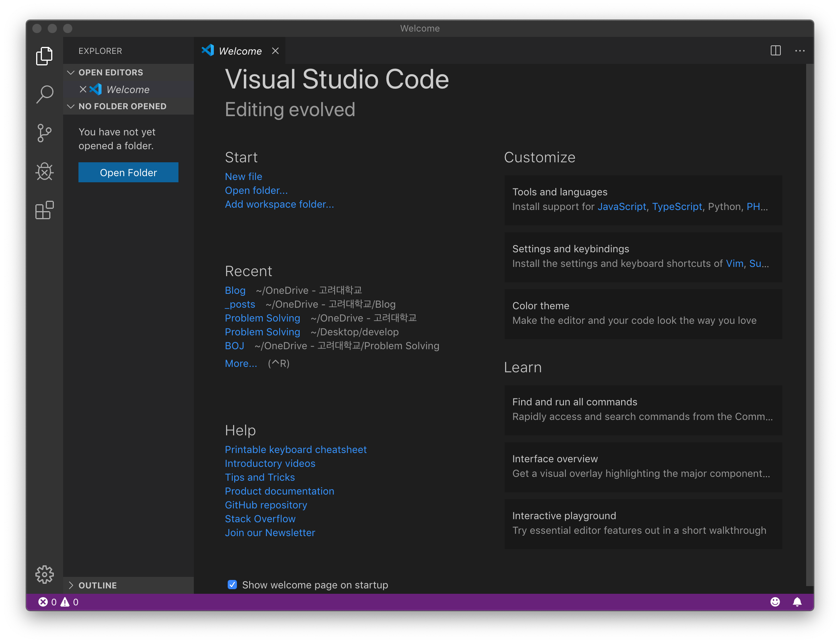Click the VS Code logo on the Welcome tab

208,50
